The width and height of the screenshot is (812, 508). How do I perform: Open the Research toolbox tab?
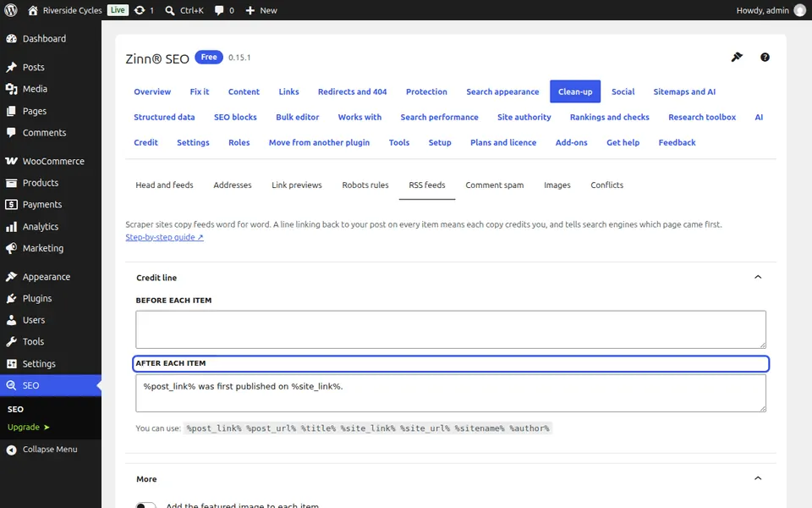coord(702,117)
